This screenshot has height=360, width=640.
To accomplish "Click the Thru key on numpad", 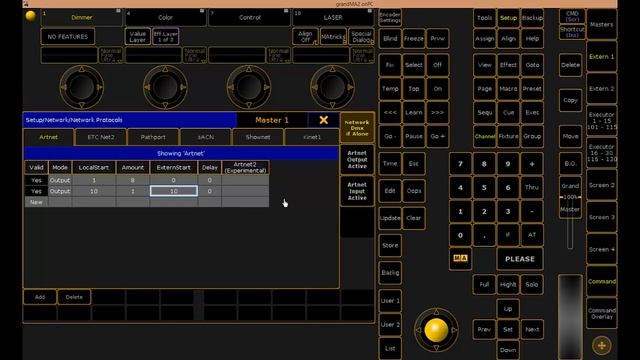I will click(531, 187).
